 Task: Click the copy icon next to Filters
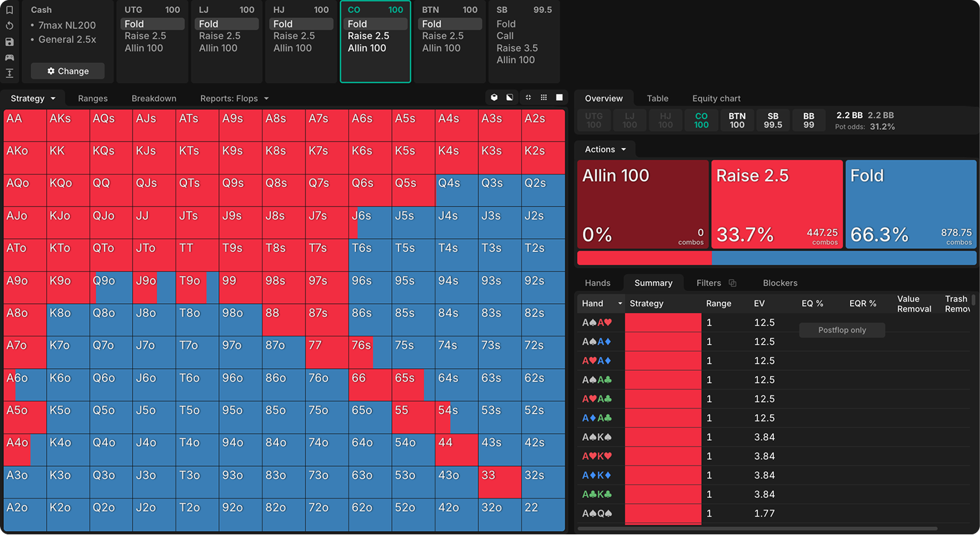(x=732, y=283)
